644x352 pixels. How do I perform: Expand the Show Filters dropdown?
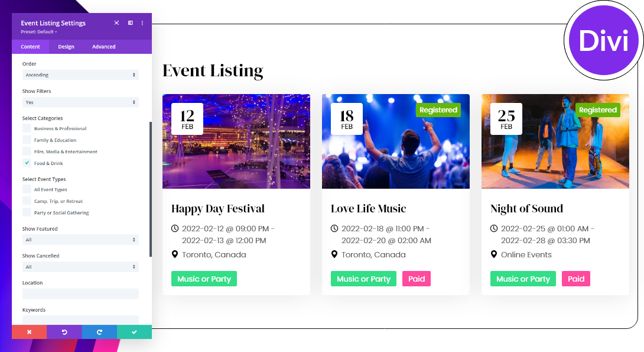(80, 102)
